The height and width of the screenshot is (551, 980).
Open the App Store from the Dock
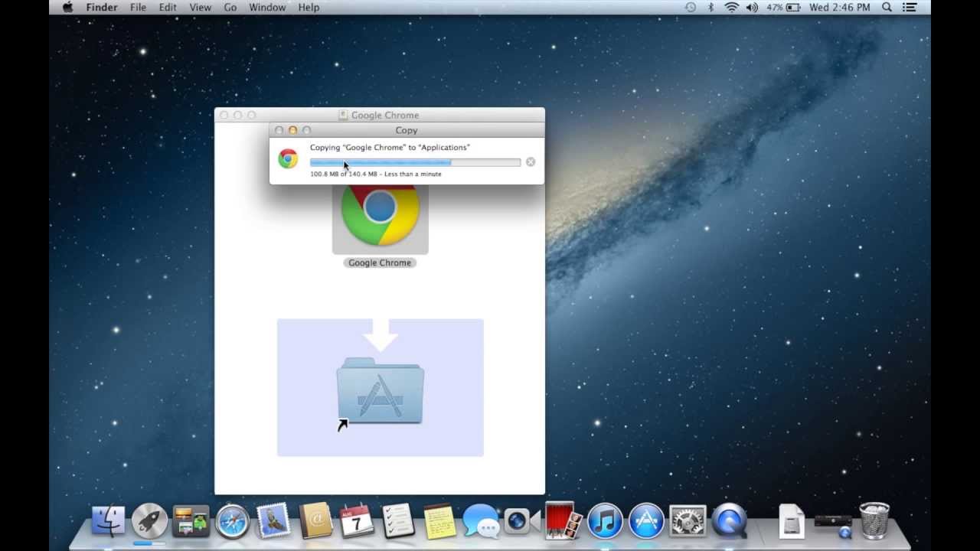tap(645, 521)
